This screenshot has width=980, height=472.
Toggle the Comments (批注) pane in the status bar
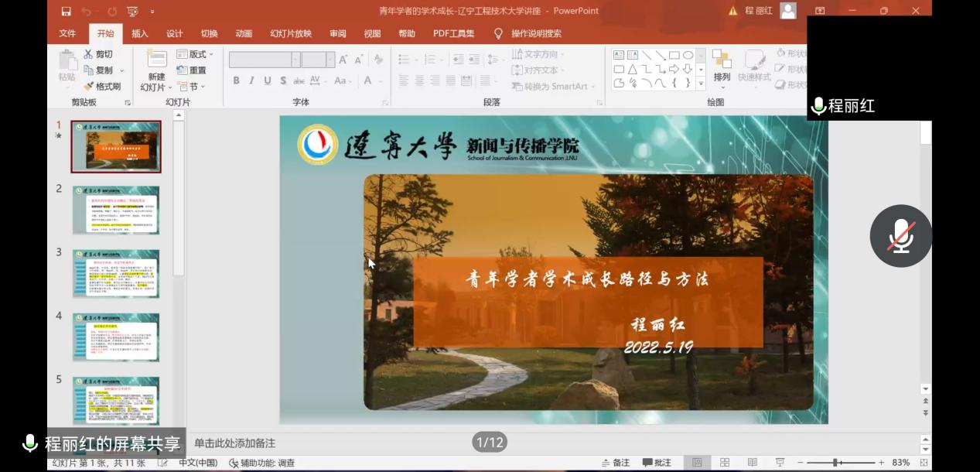tap(657, 463)
